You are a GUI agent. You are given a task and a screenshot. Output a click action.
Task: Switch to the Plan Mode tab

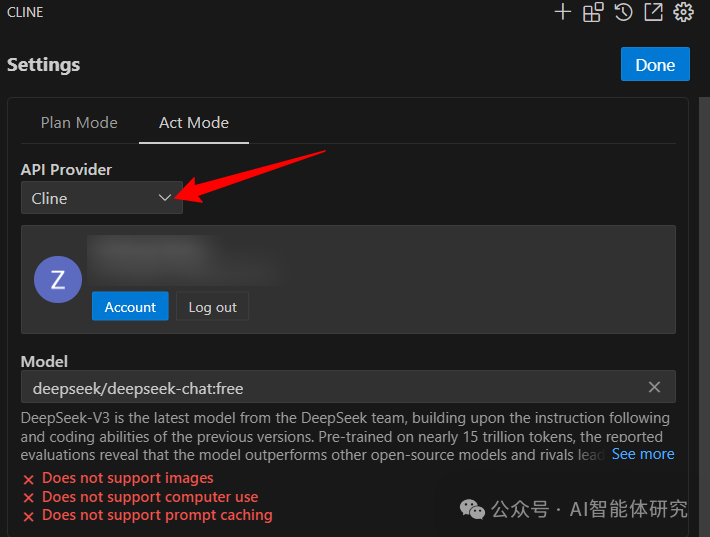(79, 123)
